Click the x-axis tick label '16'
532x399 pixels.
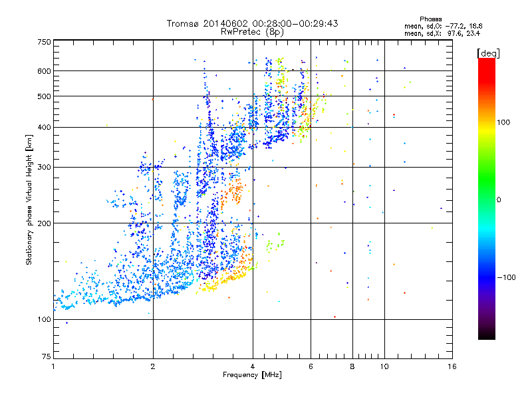point(452,366)
